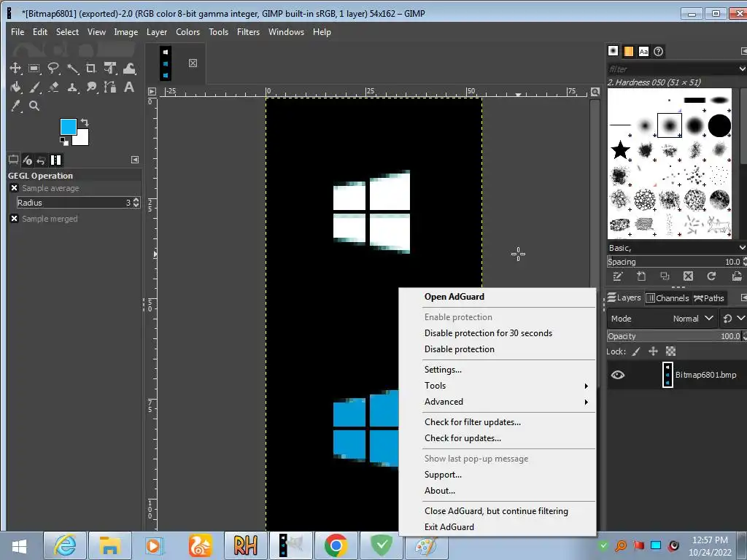This screenshot has width=747, height=560.
Task: Open the layer Mode dropdown
Action: click(x=661, y=319)
